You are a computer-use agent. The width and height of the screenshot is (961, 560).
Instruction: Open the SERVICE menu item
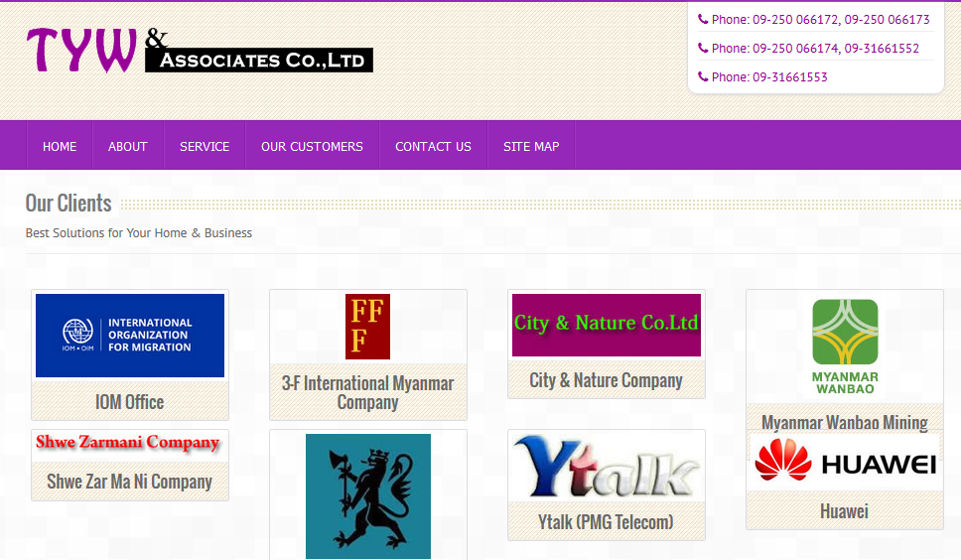tap(205, 146)
